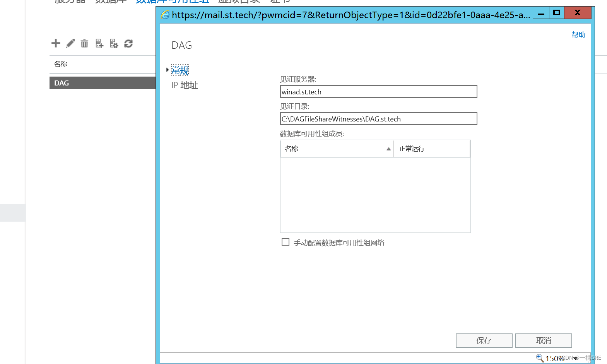Enable manual DAG network configuration checkbox
Viewport: 607px width, 364px height.
pos(286,242)
